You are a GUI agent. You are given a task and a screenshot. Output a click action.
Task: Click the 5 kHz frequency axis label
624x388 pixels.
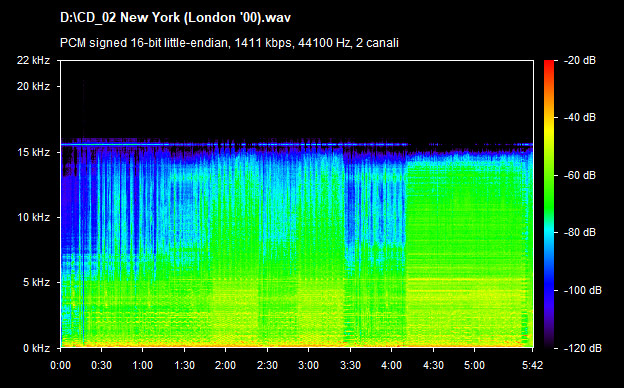click(36, 283)
